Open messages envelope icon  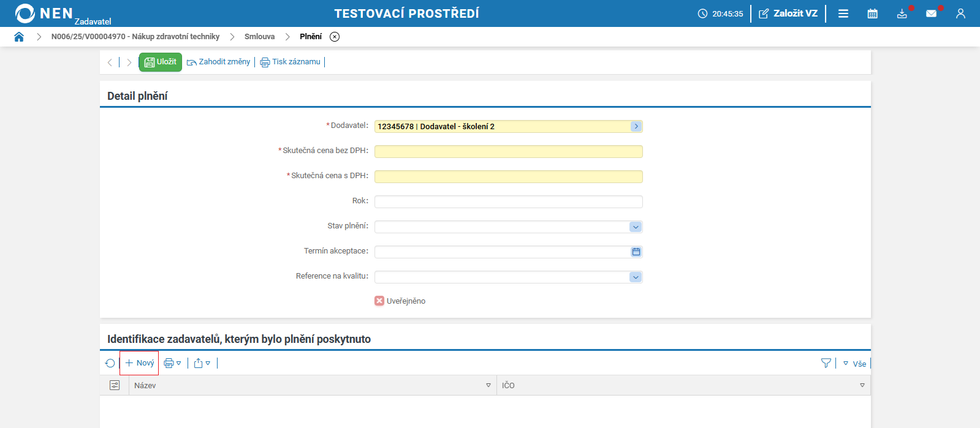click(x=932, y=13)
